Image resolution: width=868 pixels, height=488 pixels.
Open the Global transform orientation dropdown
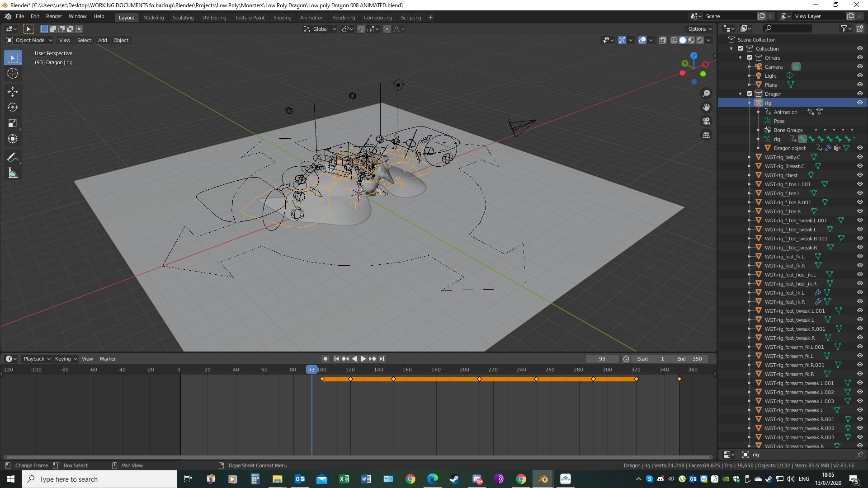(320, 29)
